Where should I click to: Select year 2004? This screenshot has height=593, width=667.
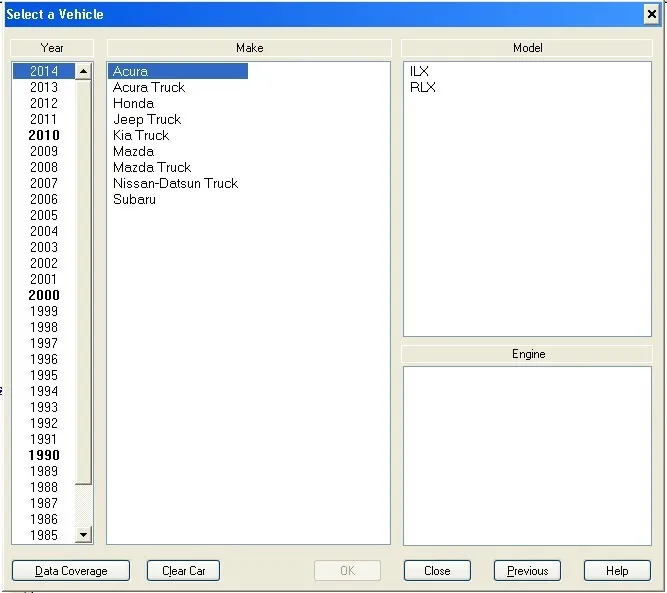click(x=44, y=231)
